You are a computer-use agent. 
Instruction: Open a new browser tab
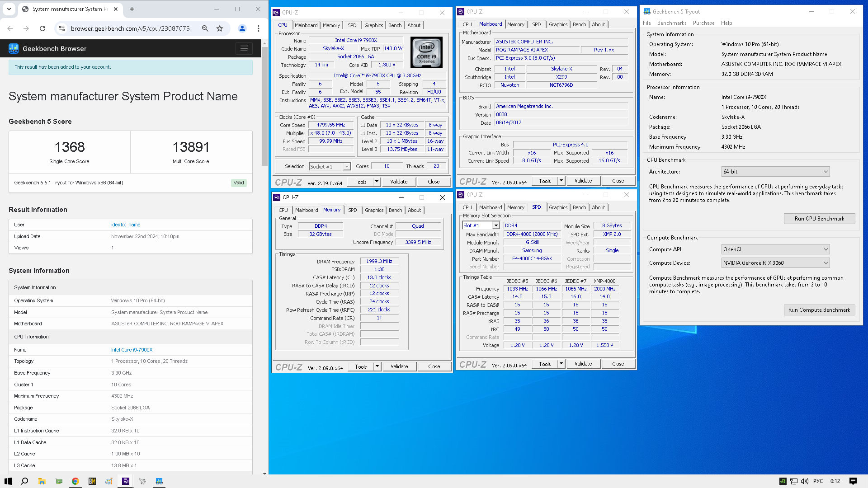click(132, 9)
